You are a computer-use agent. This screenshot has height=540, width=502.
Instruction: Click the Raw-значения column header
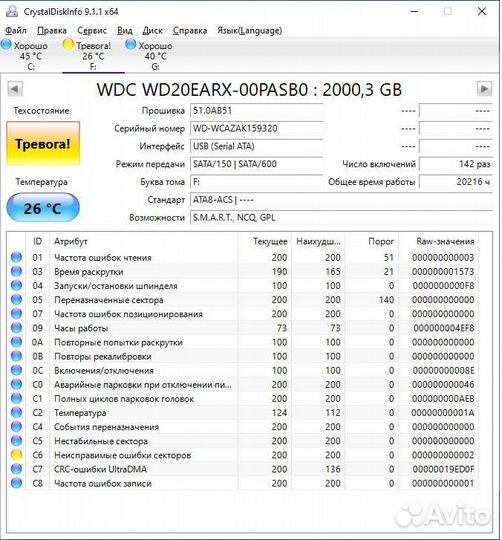point(438,241)
